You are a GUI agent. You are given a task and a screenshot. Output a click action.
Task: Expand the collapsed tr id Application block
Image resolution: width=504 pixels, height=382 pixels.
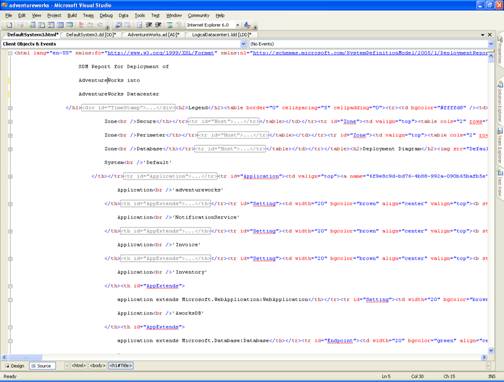(170, 176)
